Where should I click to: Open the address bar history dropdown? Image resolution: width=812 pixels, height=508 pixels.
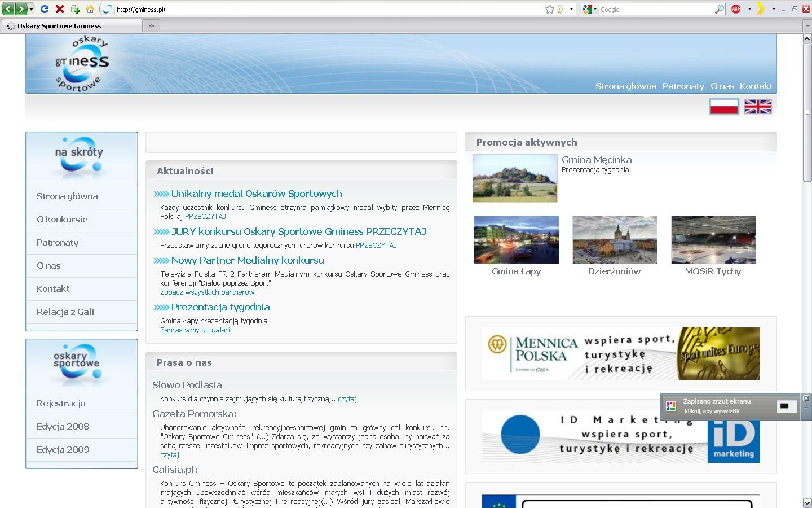(x=571, y=9)
